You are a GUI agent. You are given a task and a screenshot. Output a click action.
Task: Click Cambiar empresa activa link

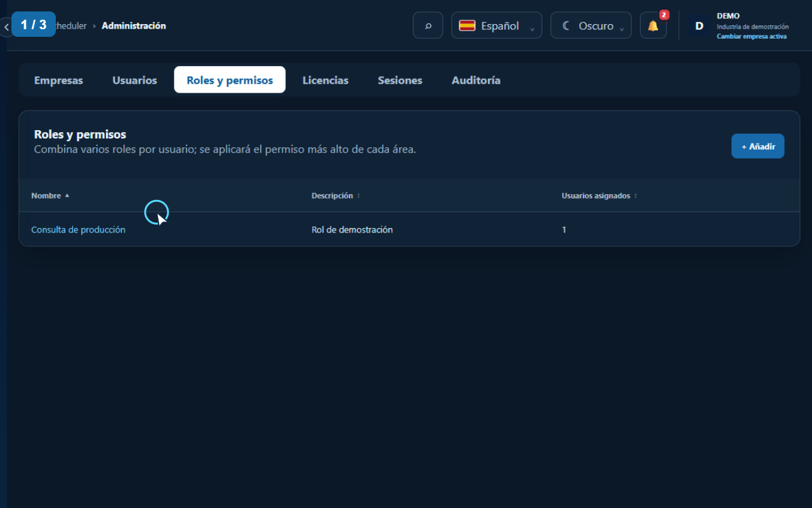752,36
